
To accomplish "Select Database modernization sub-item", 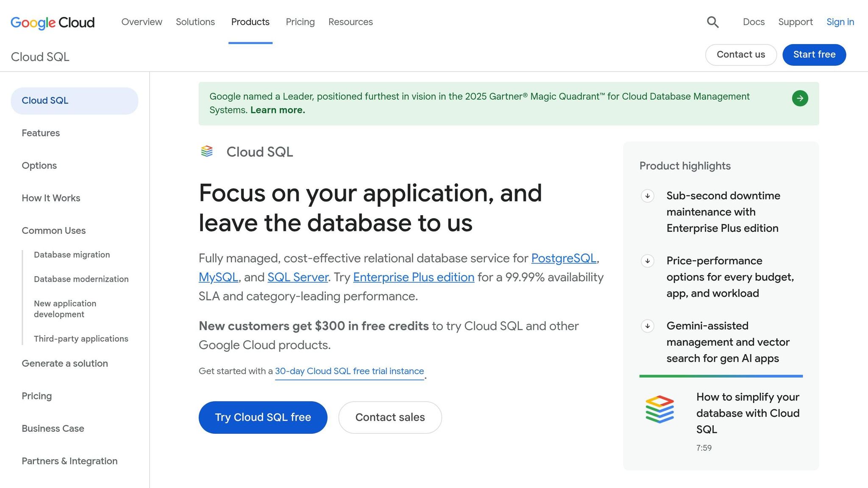I will pyautogui.click(x=81, y=279).
